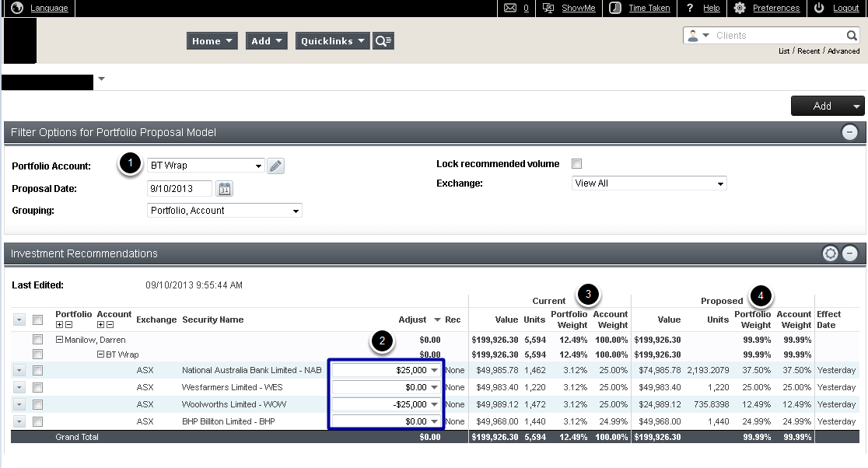Open the BHP row action menu arrow
Screen dimensions: 868x468
click(x=19, y=421)
